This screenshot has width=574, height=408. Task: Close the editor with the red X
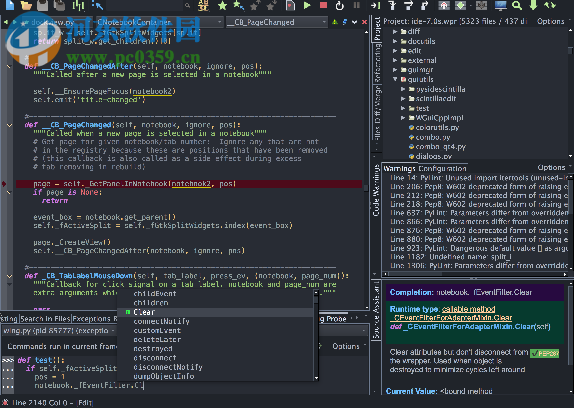tap(364, 22)
